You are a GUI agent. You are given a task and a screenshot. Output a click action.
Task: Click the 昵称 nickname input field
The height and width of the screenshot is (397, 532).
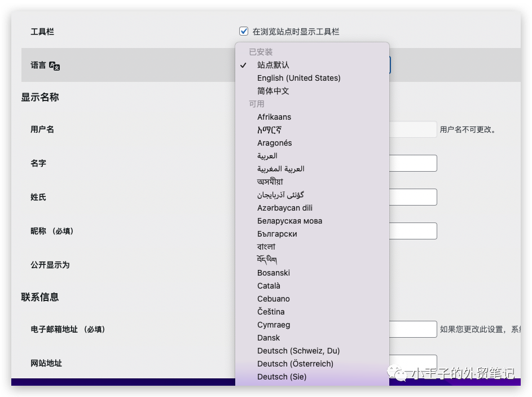[413, 231]
